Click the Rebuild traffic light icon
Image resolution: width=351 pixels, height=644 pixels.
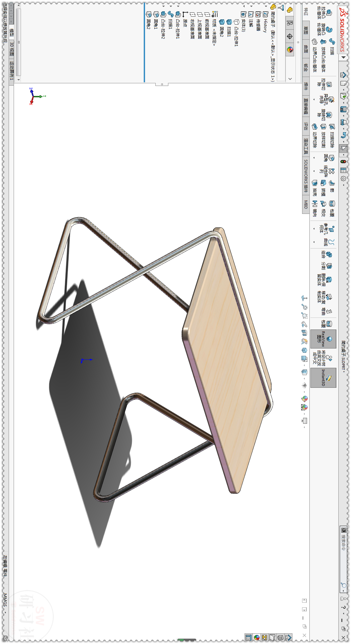(343, 161)
